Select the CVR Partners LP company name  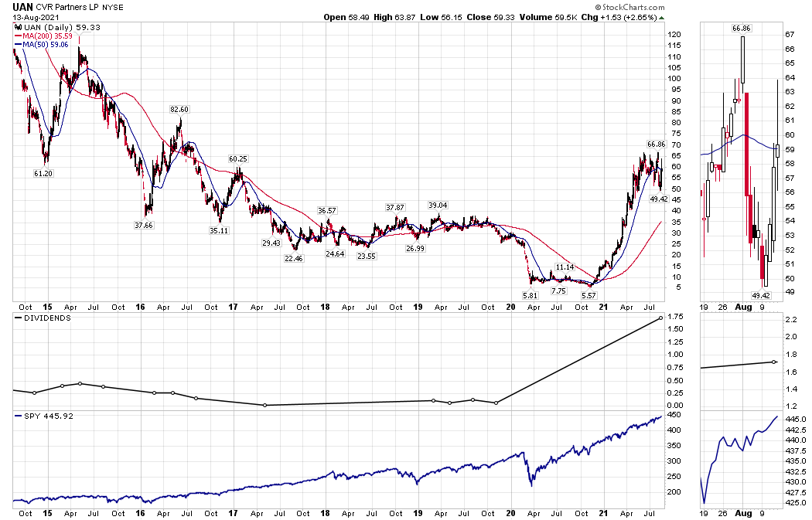click(x=66, y=7)
